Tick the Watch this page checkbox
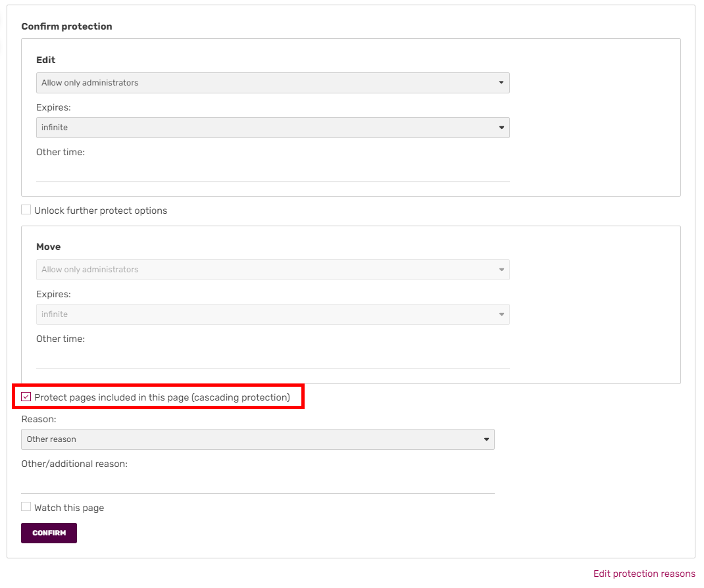 26,507
